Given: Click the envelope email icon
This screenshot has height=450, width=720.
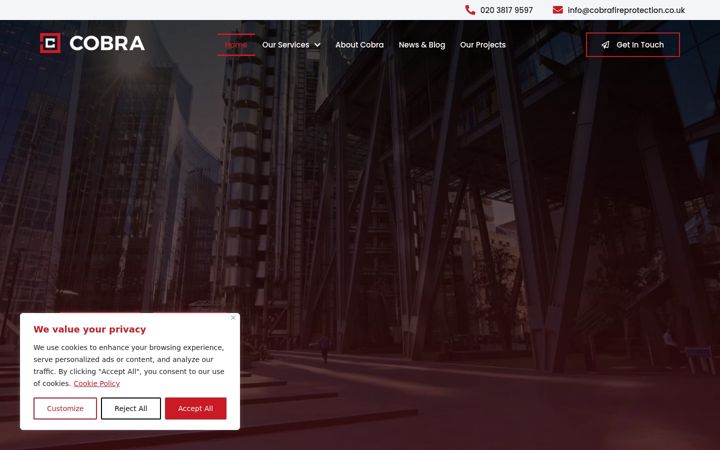Looking at the screenshot, I should pyautogui.click(x=557, y=10).
